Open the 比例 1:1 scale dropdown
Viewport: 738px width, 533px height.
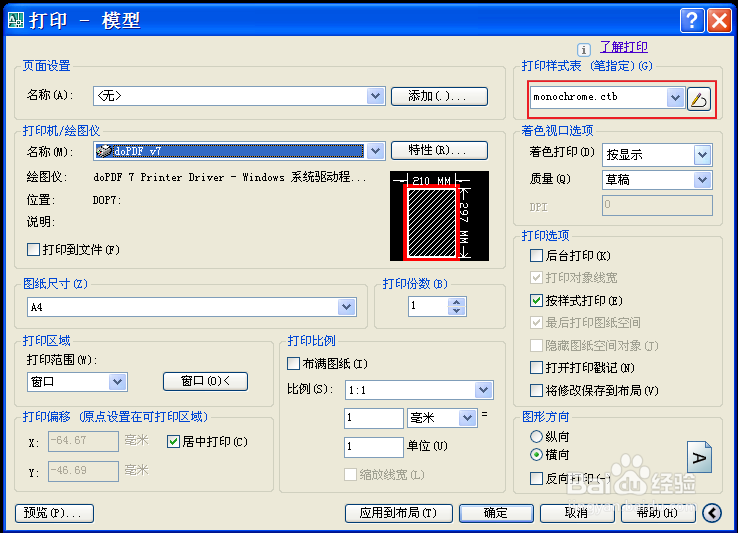pos(483,390)
